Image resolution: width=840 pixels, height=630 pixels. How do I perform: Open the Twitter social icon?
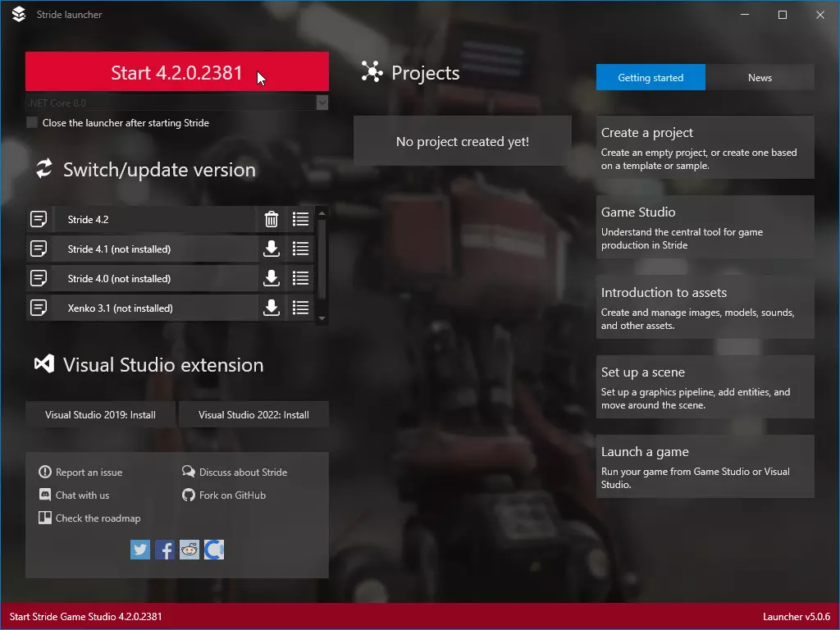140,550
